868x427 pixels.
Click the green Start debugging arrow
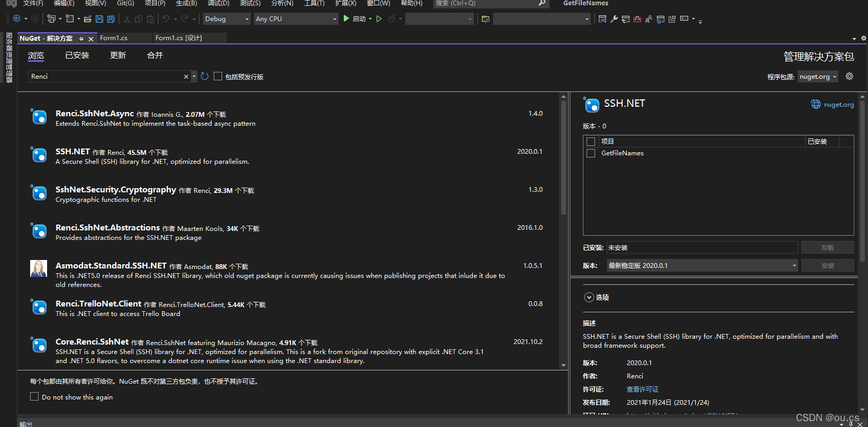point(346,18)
